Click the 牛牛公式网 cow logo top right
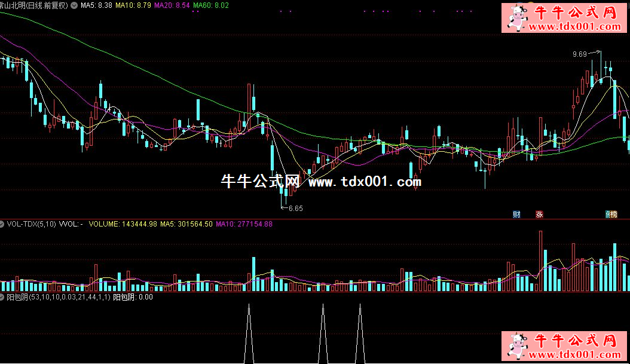630x364 pixels. coord(516,17)
